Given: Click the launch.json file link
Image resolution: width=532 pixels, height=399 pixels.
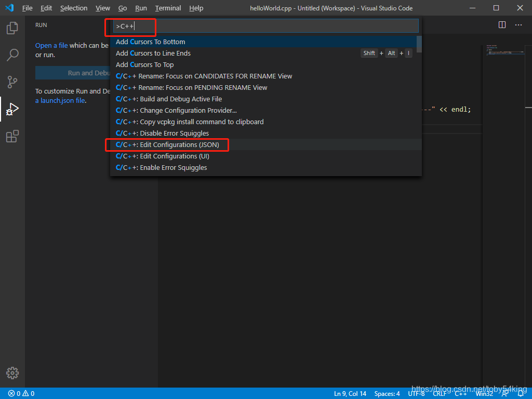Looking at the screenshot, I should coord(60,100).
